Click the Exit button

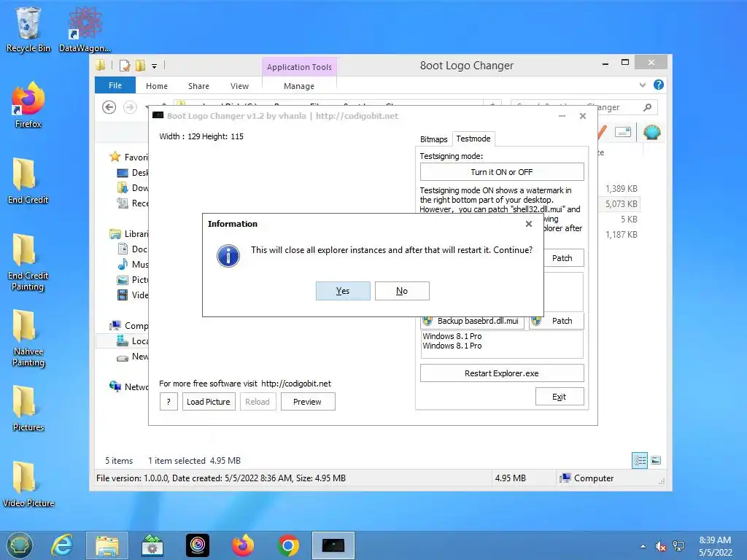560,397
